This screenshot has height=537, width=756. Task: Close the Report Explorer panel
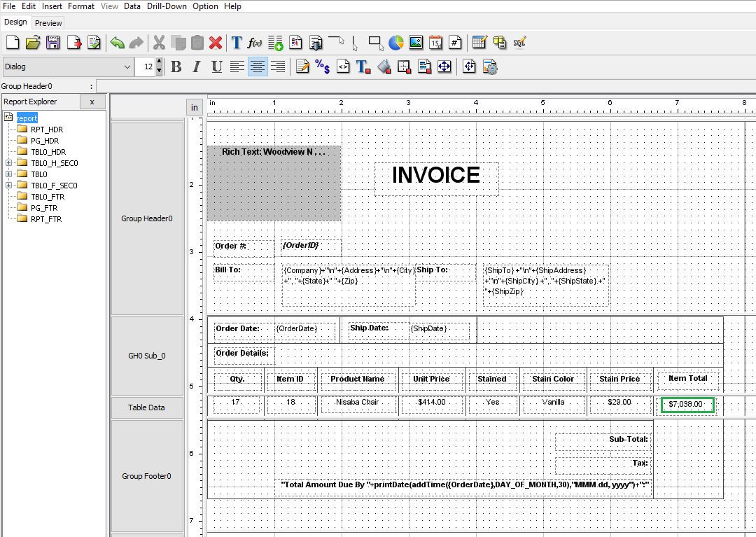click(x=92, y=102)
